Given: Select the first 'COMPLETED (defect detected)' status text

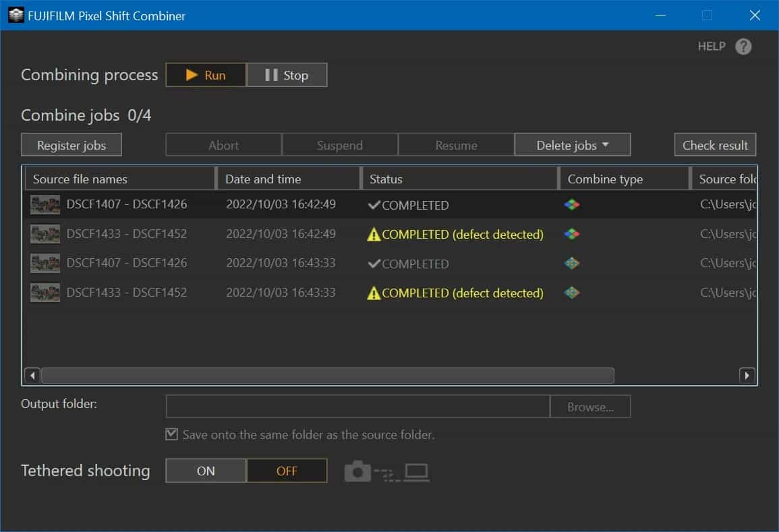Looking at the screenshot, I should point(463,235).
